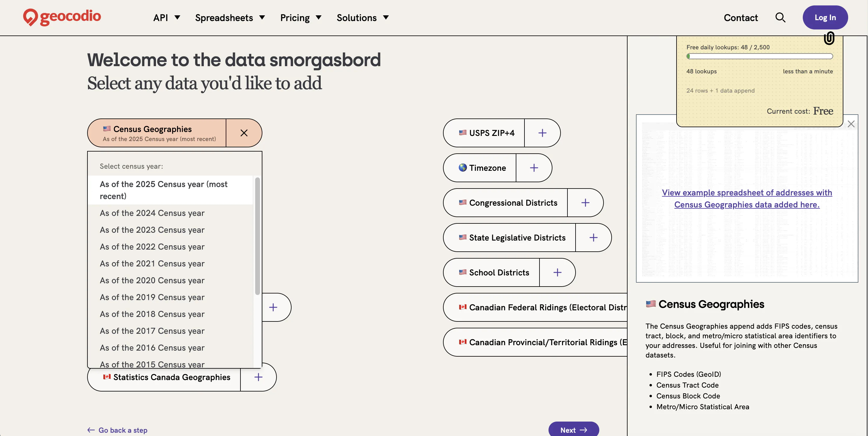The width and height of the screenshot is (868, 436).
Task: Add School Districts with its plus button
Action: point(557,272)
